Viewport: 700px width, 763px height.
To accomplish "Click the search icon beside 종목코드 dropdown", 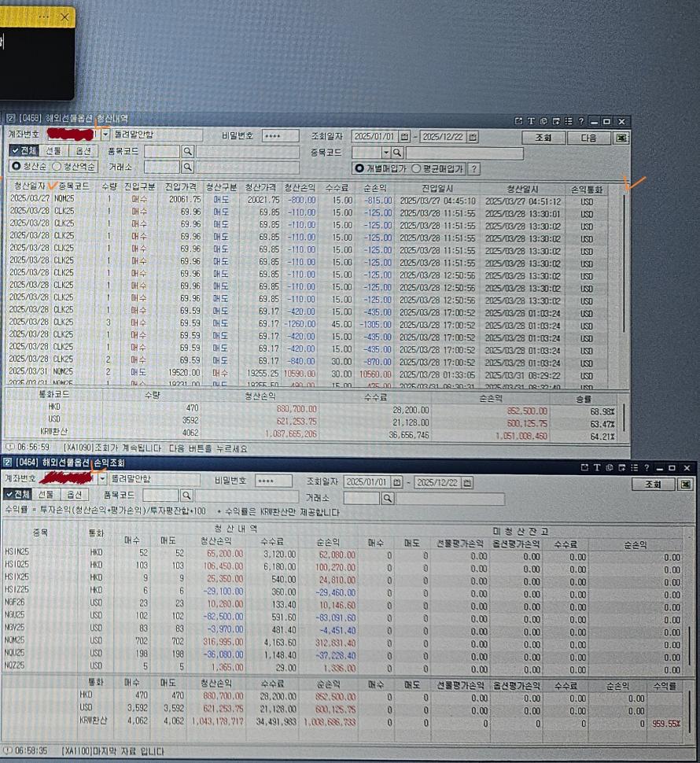I will coord(398,153).
